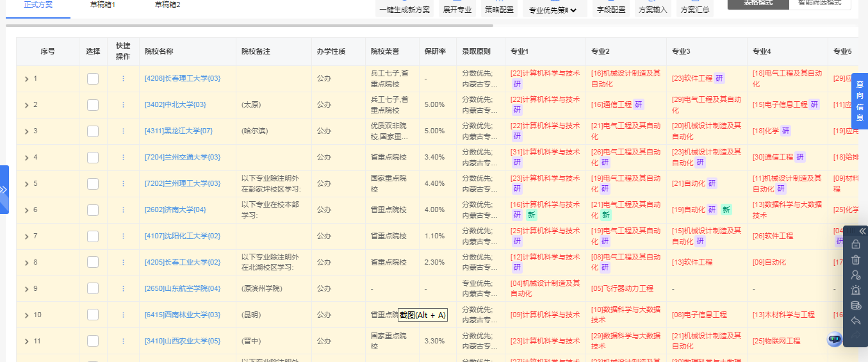Click the alarm siren icon in floating toolbar
The height and width of the screenshot is (362, 868).
(x=855, y=290)
